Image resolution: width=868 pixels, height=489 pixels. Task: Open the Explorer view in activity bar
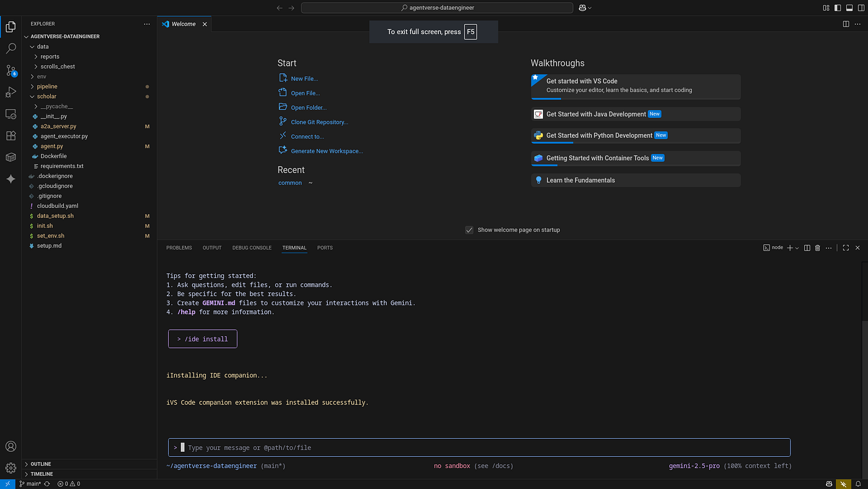point(11,27)
